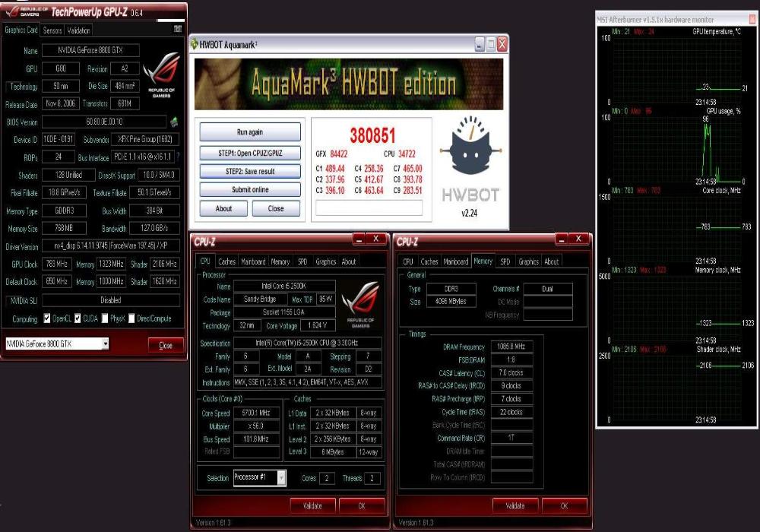760x532 pixels.
Task: Click the Core Speed 5700.1 MHz value
Action: pos(256,413)
